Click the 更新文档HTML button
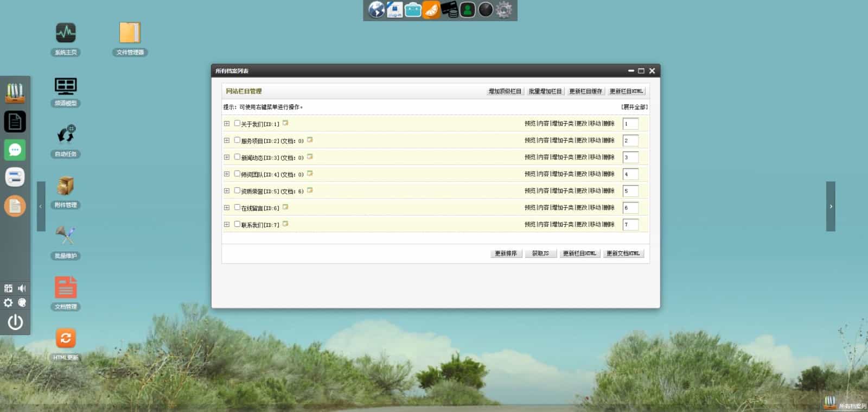 click(623, 253)
